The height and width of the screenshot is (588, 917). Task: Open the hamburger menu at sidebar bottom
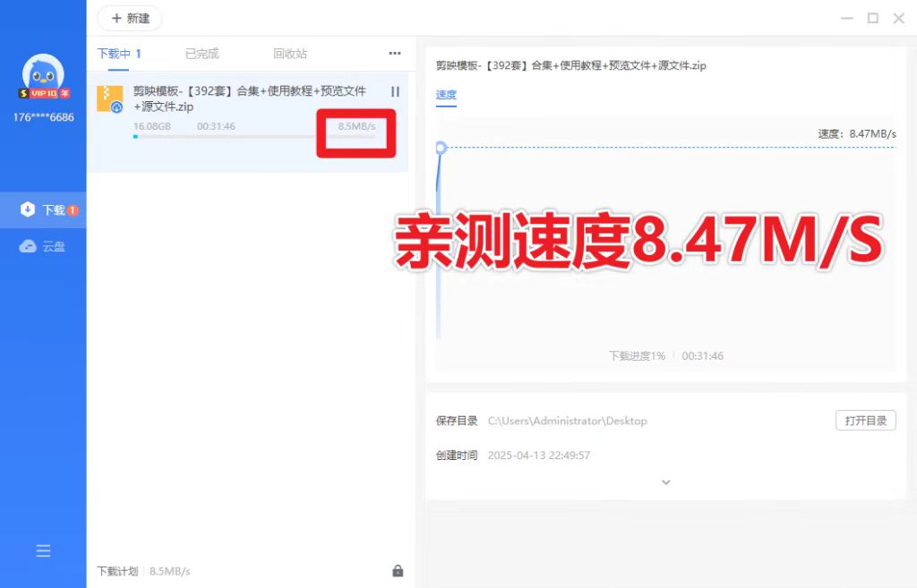[x=43, y=551]
